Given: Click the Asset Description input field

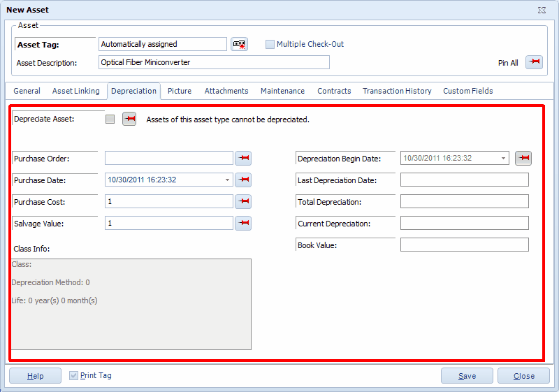Looking at the screenshot, I should (214, 62).
